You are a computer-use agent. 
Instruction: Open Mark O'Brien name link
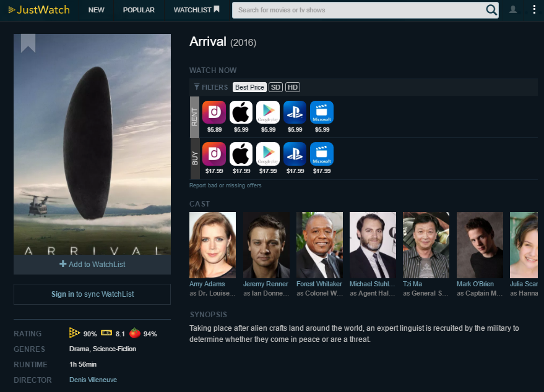click(475, 284)
